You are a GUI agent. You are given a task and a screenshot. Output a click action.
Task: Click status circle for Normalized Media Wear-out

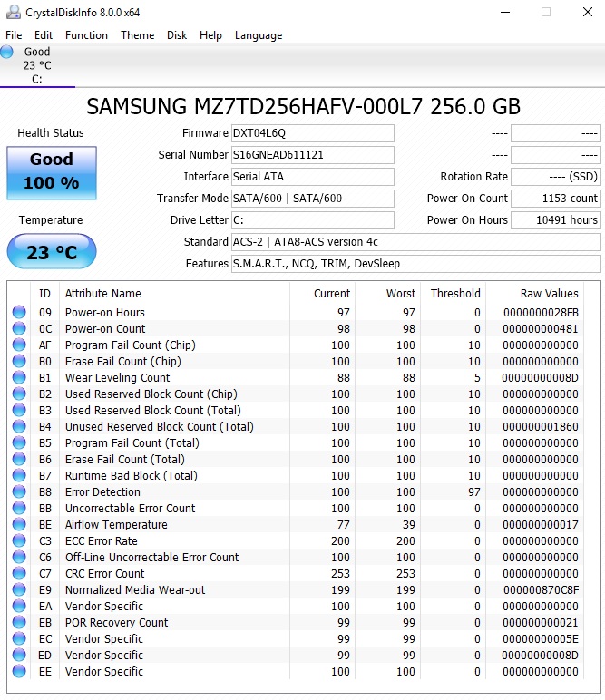[x=19, y=589]
